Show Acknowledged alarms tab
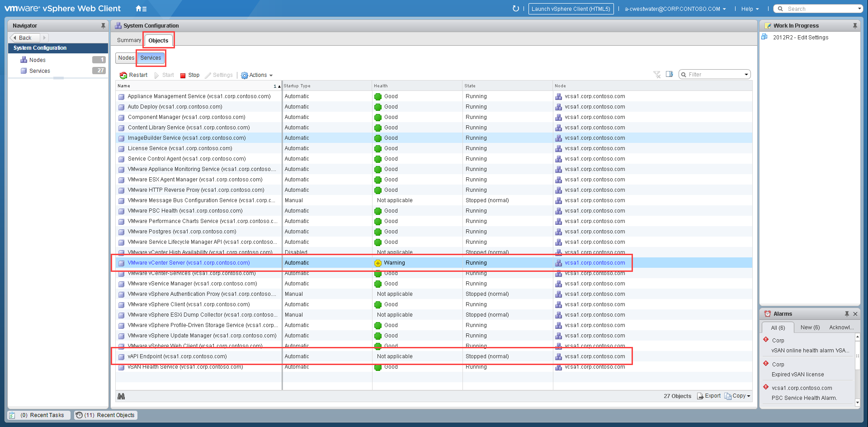Viewport: 868px width, 427px height. [841, 327]
